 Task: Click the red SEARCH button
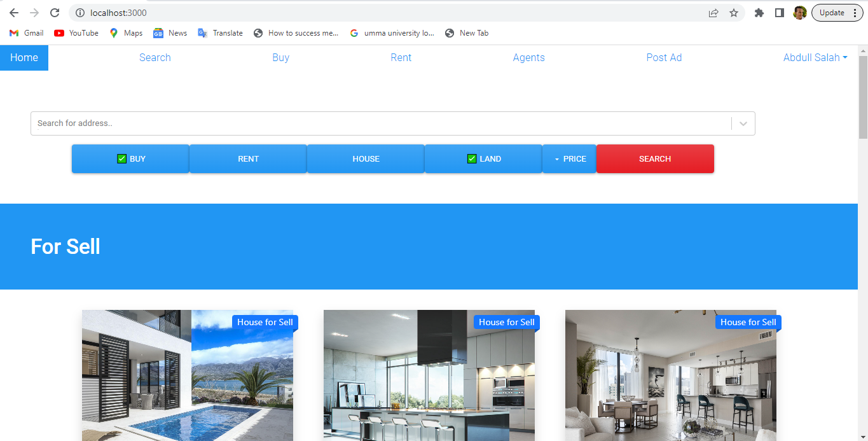(x=655, y=158)
